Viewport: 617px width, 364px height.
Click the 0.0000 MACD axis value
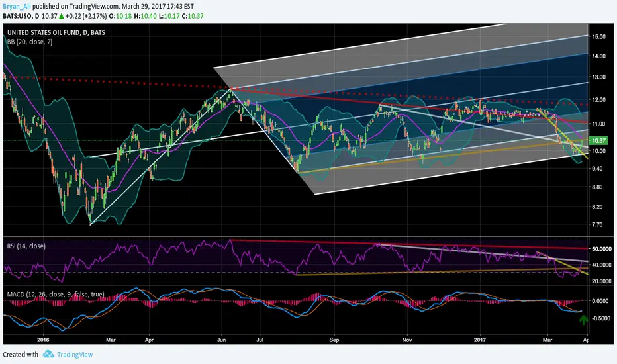[x=600, y=301]
